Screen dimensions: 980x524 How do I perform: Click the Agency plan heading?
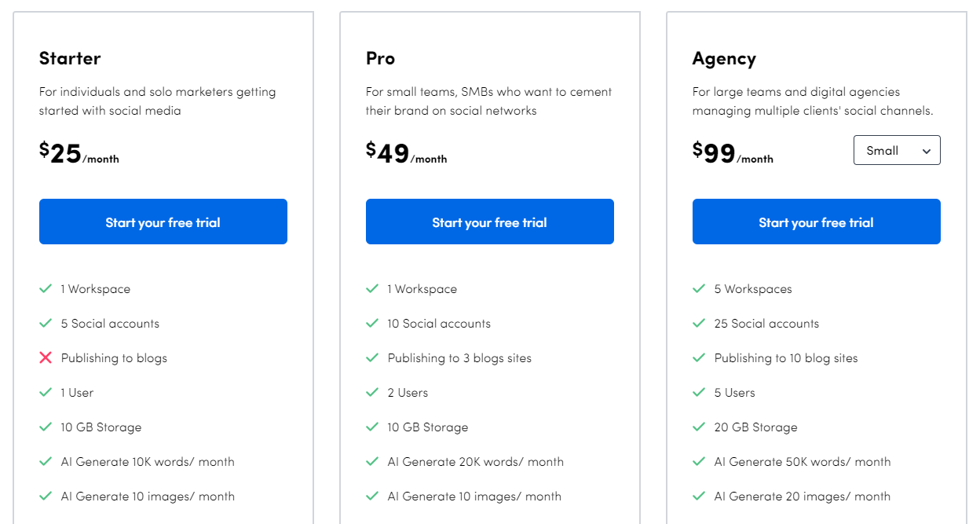coord(724,59)
